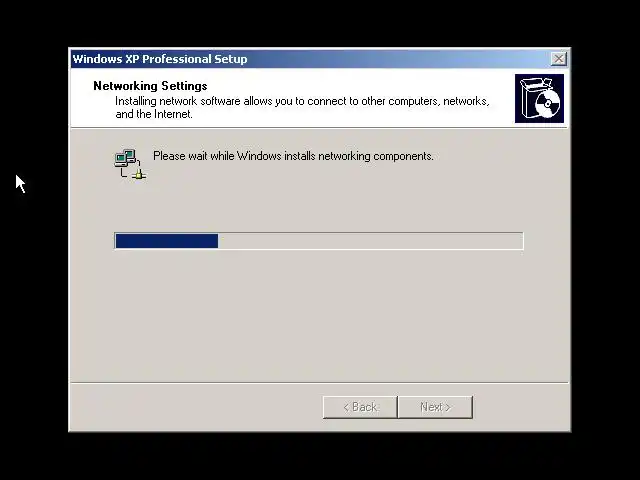The width and height of the screenshot is (640, 480).
Task: Close the Windows XP Professional Setup dialog
Action: point(558,59)
